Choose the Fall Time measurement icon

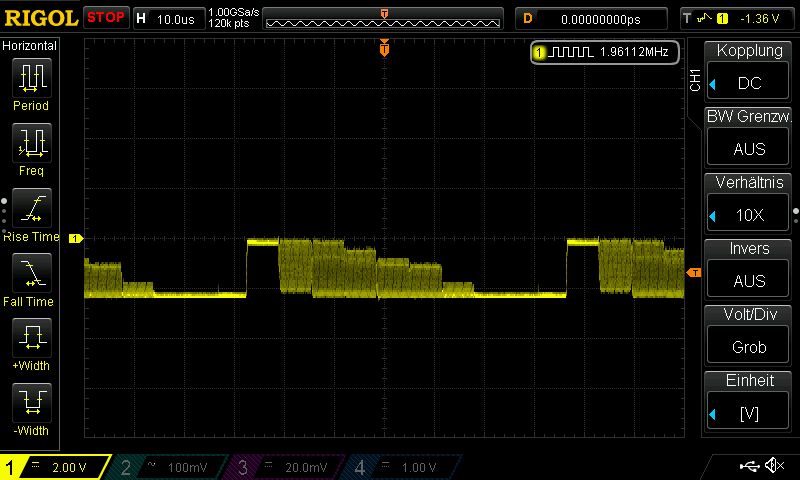(x=31, y=273)
